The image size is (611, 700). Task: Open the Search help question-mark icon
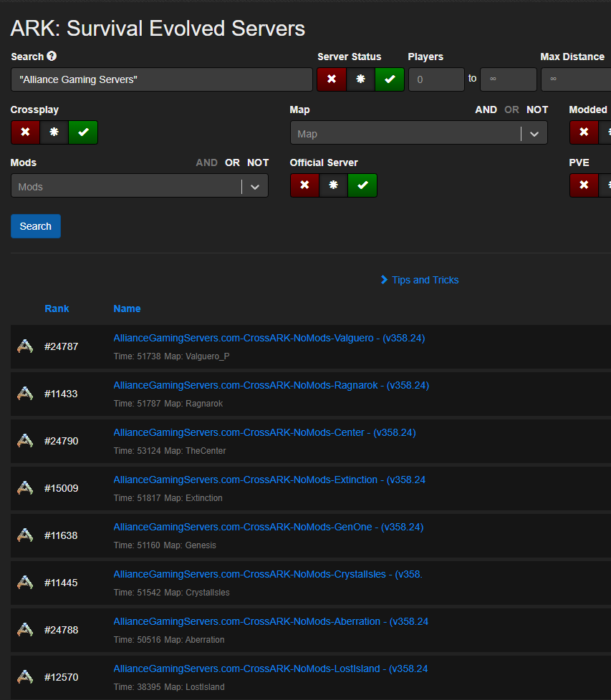click(x=52, y=57)
